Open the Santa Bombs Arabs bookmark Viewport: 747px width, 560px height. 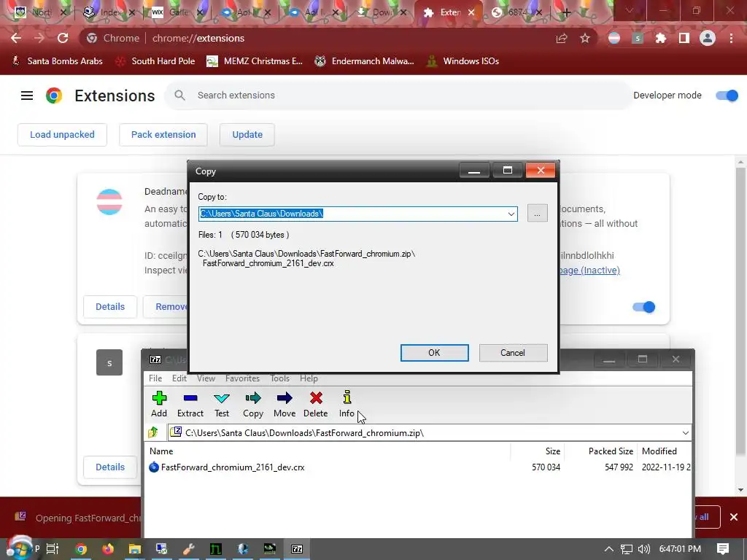coord(57,61)
